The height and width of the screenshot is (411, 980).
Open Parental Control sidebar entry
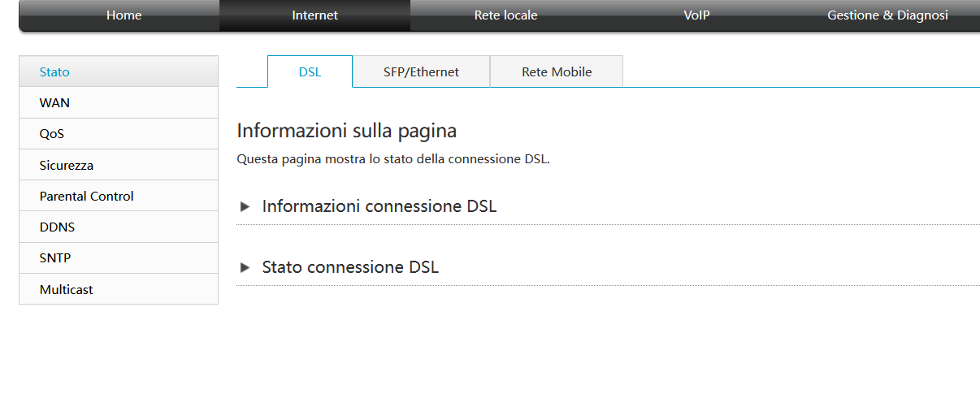[x=119, y=196]
